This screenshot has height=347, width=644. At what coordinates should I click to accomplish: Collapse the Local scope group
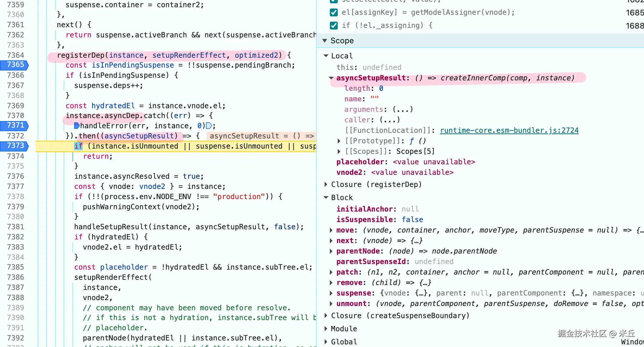pyautogui.click(x=326, y=56)
